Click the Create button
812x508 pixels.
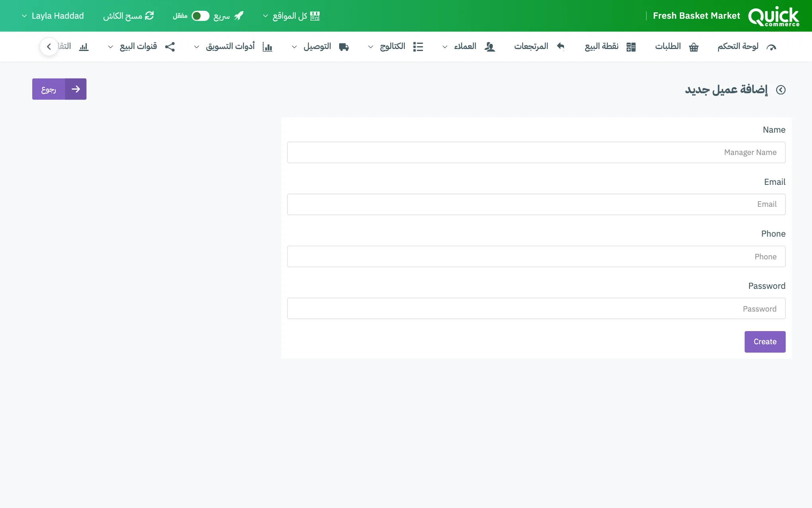(x=765, y=342)
